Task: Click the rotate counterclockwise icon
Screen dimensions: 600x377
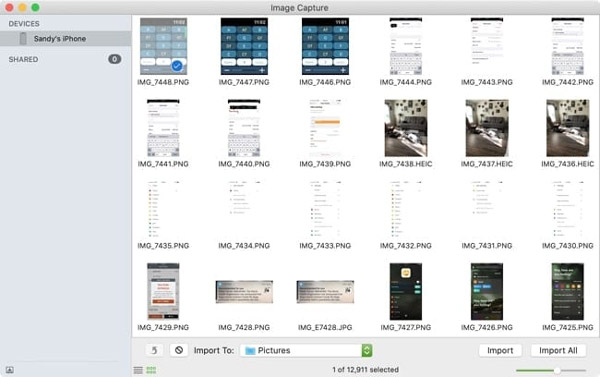Action: coord(154,350)
